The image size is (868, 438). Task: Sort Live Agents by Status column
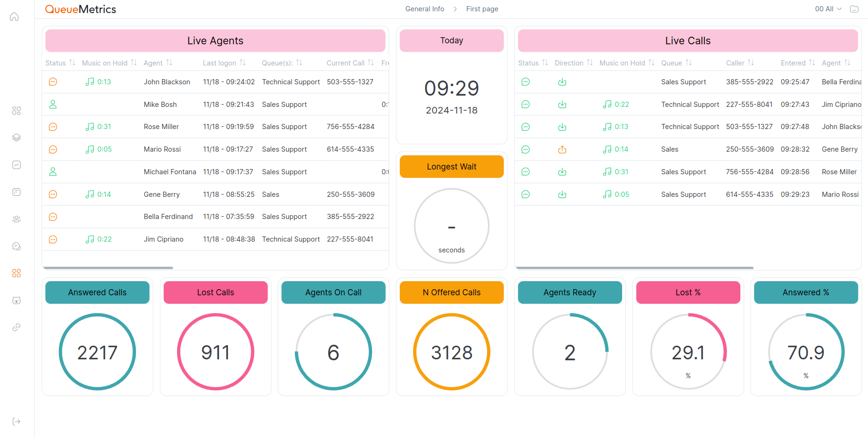pyautogui.click(x=72, y=63)
